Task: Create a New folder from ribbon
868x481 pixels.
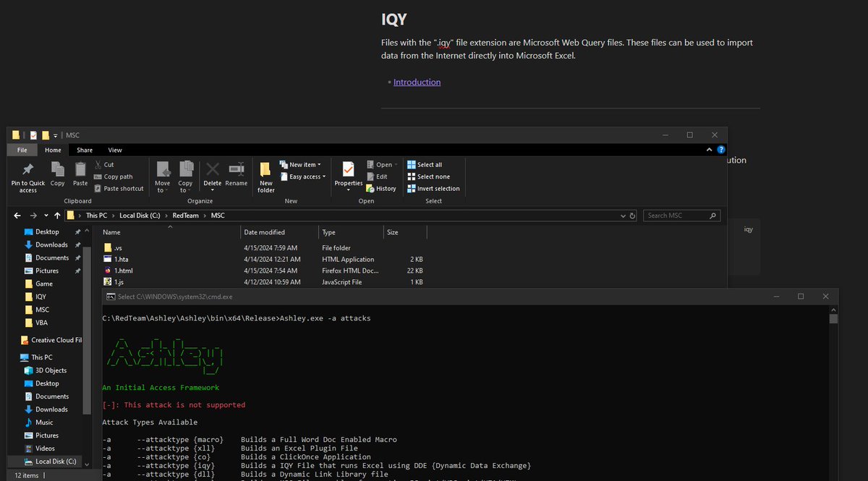Action: tap(266, 176)
